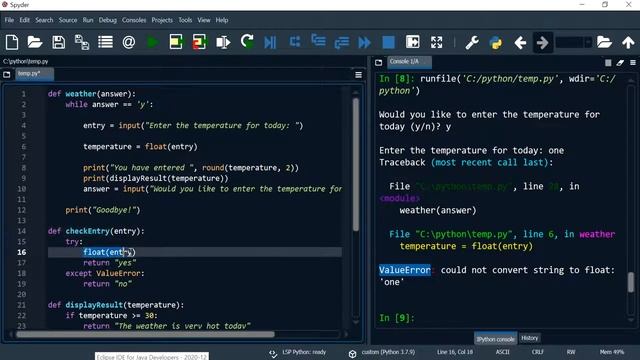
Task: Open editor pane options hamburger menu
Action: (x=358, y=75)
